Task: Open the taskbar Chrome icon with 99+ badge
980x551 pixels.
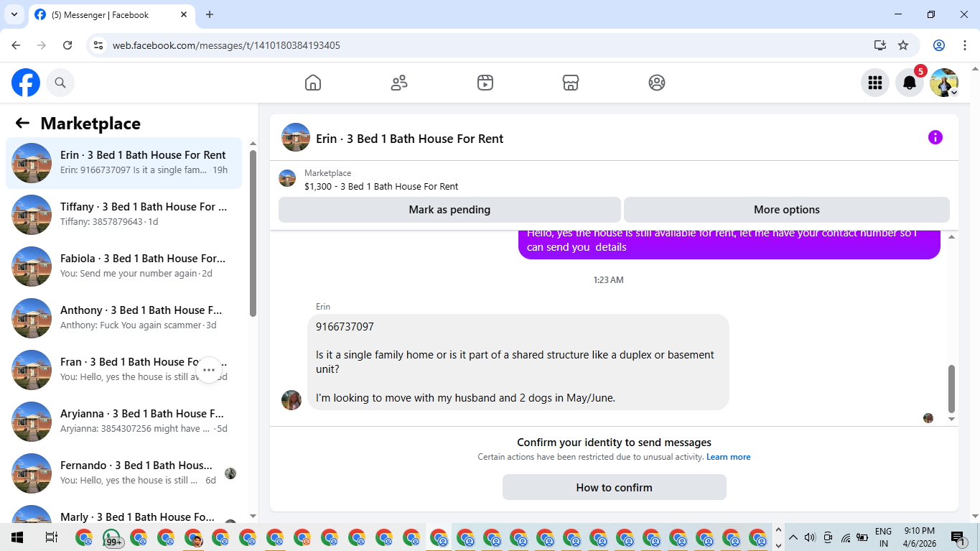Action: (x=112, y=537)
